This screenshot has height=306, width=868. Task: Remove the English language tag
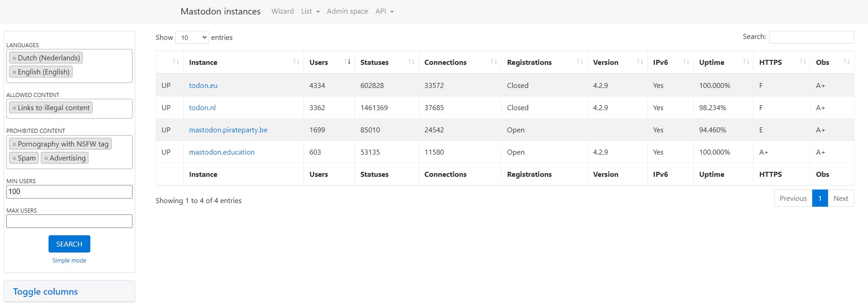tap(15, 72)
